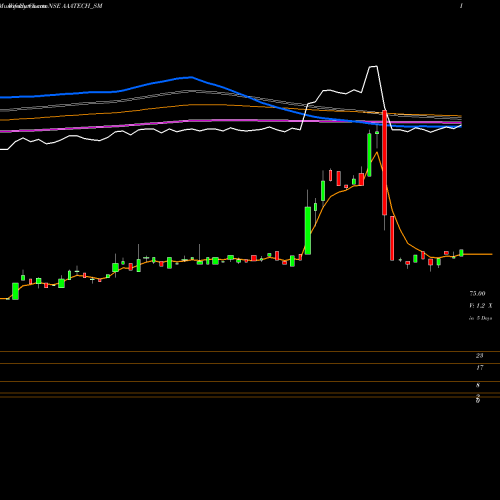Click the peak of the thick blue line

coord(191,77)
